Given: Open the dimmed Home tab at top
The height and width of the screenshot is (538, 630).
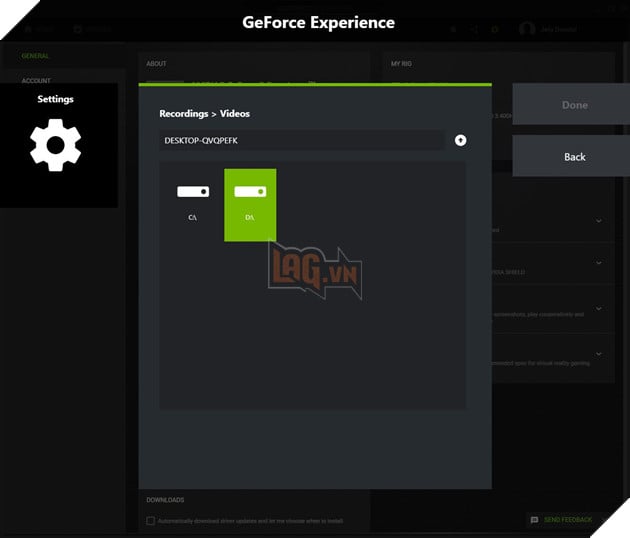Looking at the screenshot, I should tap(39, 29).
